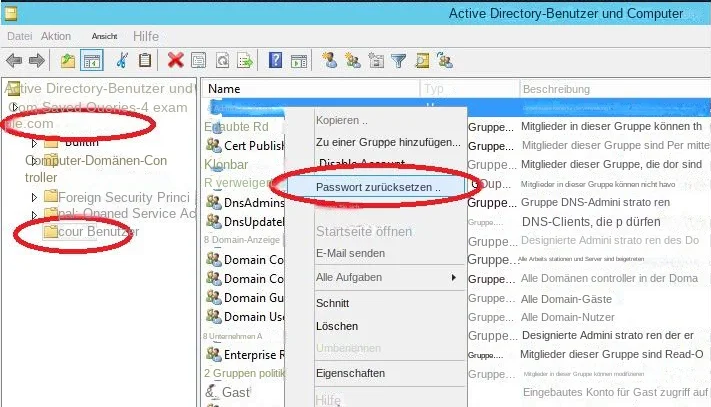Create a new group with the two-person icon

click(353, 60)
